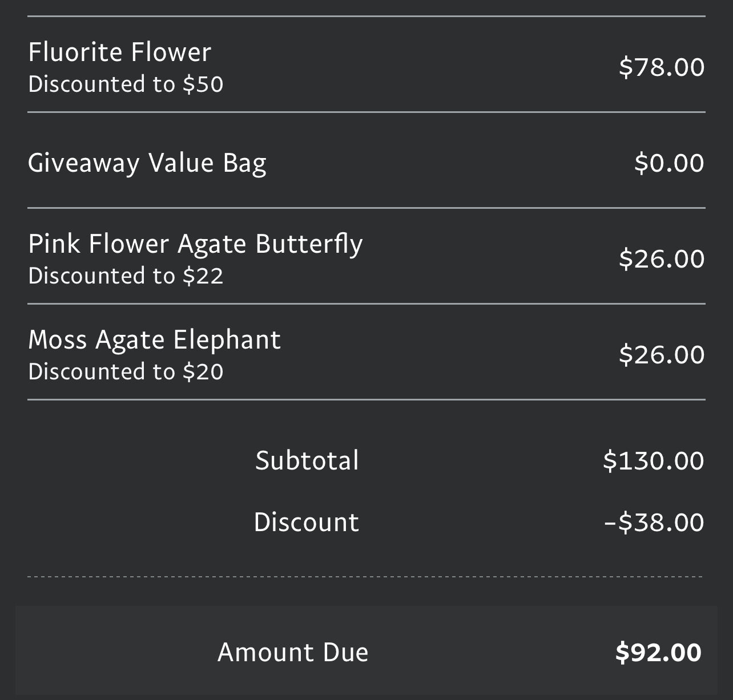Click the divider line below Moss Agate Elephant

[x=365, y=400]
